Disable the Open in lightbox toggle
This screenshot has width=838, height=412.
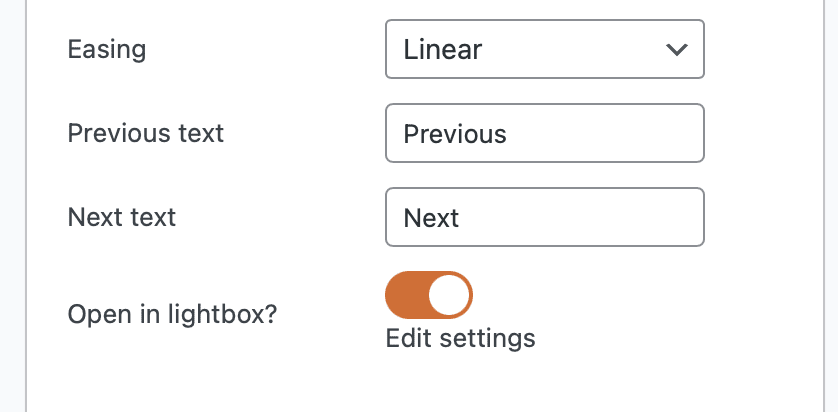[x=429, y=295]
